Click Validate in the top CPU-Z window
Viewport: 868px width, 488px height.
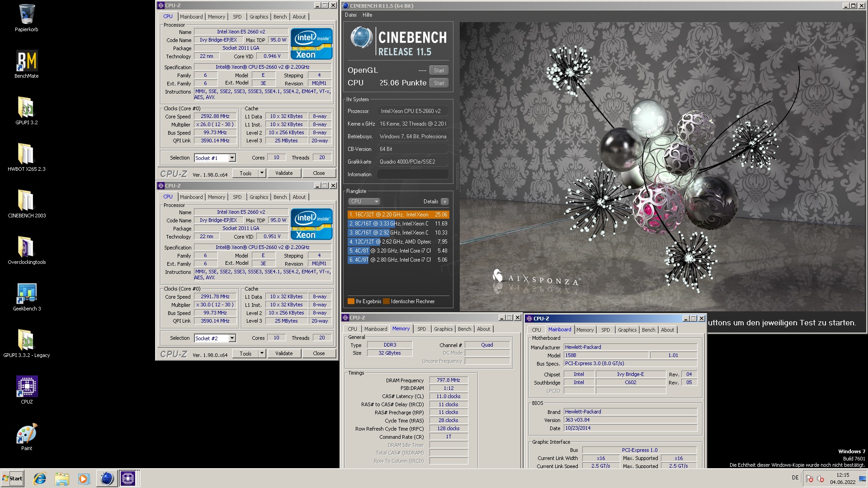tap(284, 173)
